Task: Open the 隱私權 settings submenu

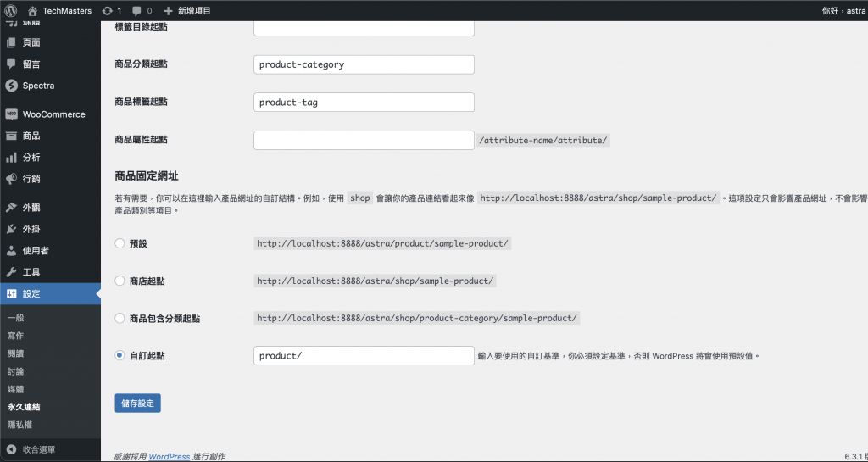Action: [x=20, y=425]
